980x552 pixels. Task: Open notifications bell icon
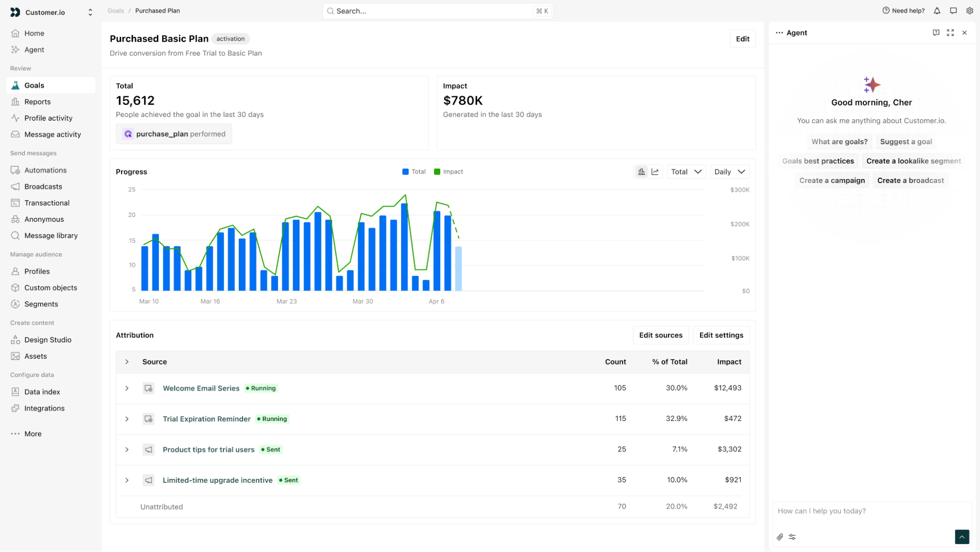[x=937, y=11]
